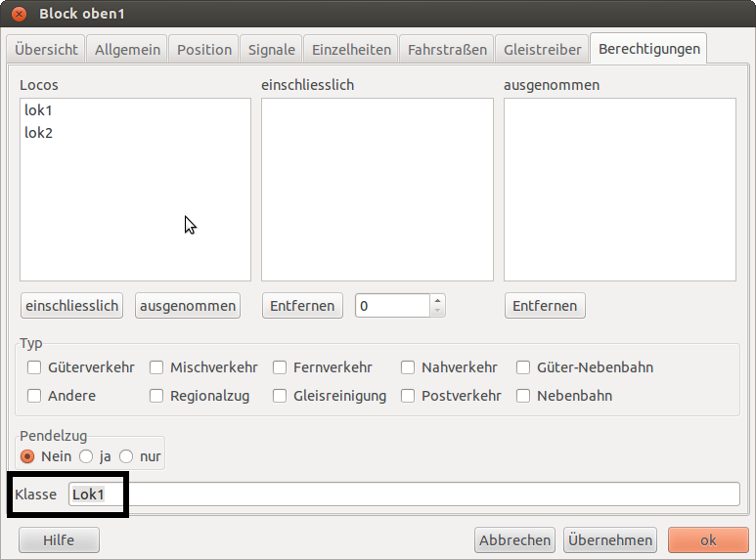The image size is (756, 560).
Task: Select the Pendelzug nur option
Action: 126,456
